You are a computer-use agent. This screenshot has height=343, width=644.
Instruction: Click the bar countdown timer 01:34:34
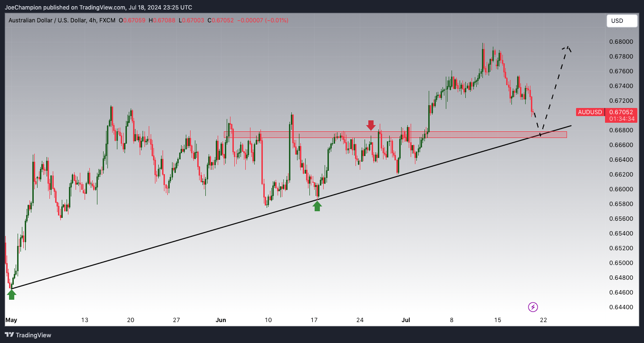tap(621, 119)
